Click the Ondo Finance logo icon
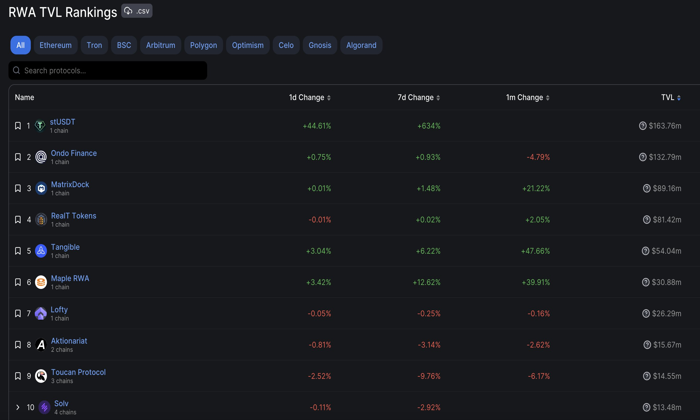This screenshot has width=700, height=420. [41, 157]
